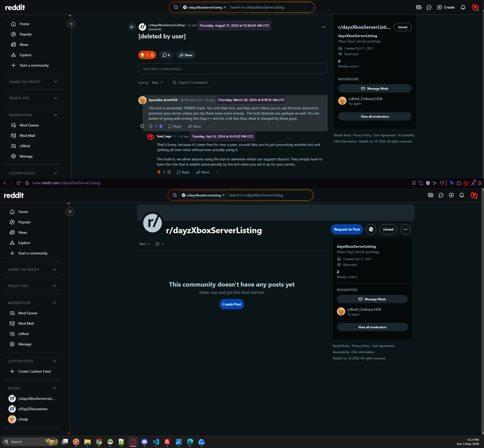Toggle the upvote on Soul_Lags' reply
Image resolution: width=484 pixels, height=448 pixels.
(159, 172)
